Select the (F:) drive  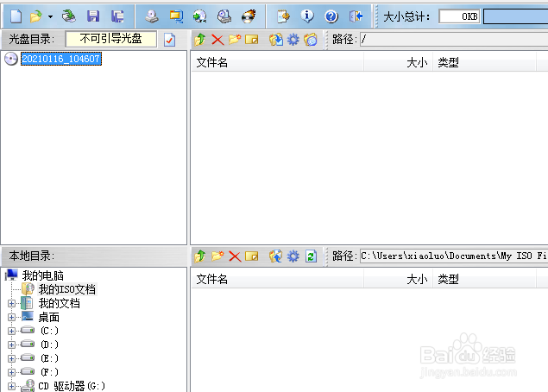[50, 372]
